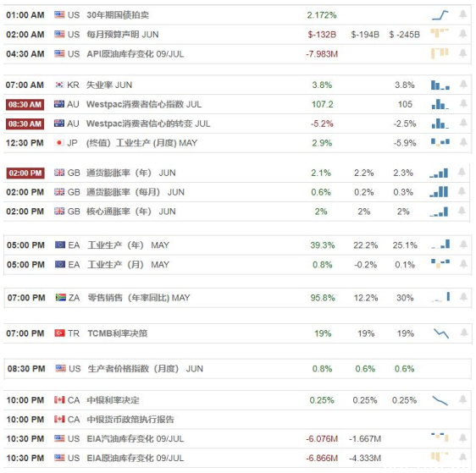Open mini chart for EA 工业生产（年）
The width and height of the screenshot is (476, 473).
click(x=440, y=245)
